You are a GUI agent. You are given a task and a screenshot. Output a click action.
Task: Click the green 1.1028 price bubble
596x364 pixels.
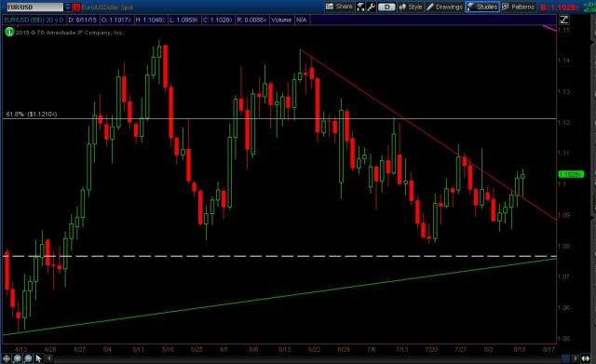click(571, 174)
